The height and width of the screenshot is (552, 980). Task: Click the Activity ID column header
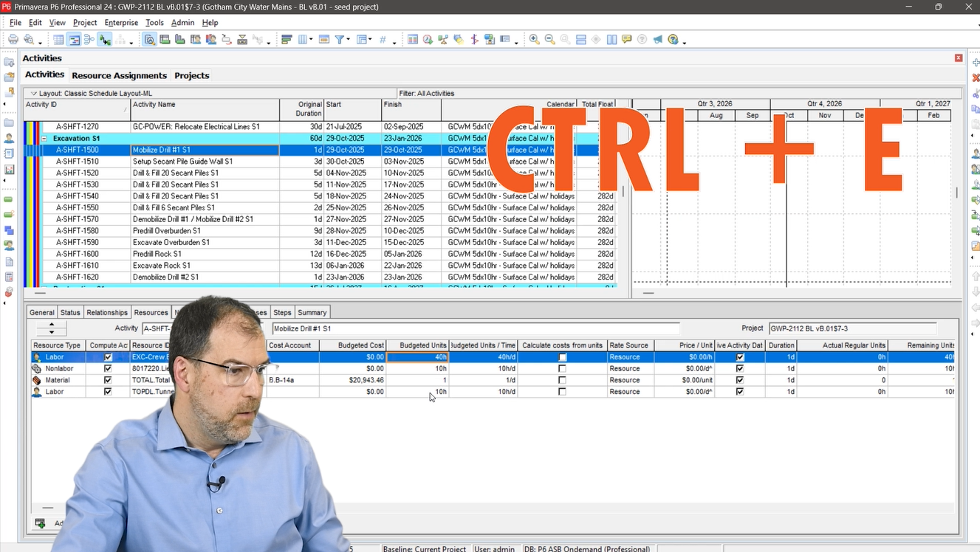(77, 110)
